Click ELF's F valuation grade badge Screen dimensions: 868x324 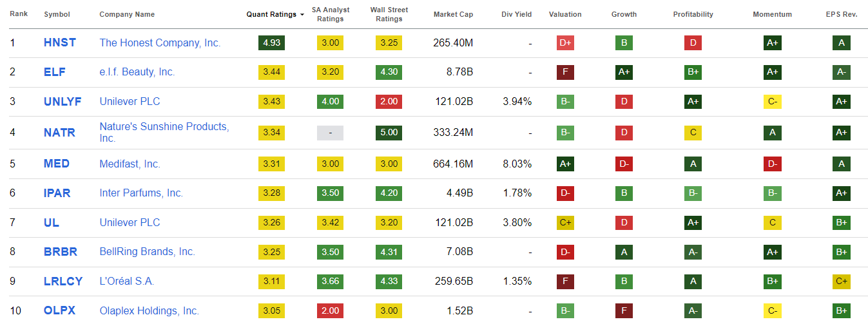[x=565, y=72]
